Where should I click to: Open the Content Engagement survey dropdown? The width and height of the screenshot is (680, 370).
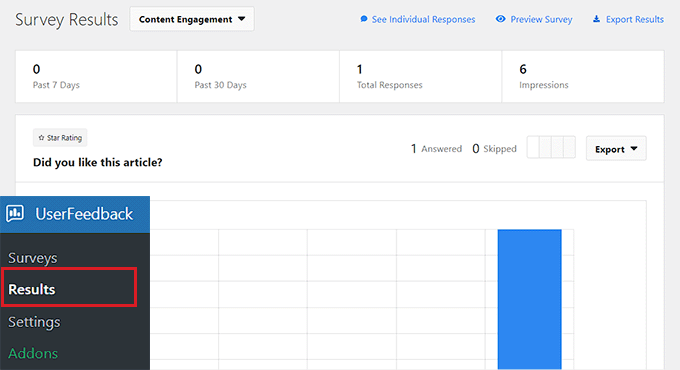(192, 19)
